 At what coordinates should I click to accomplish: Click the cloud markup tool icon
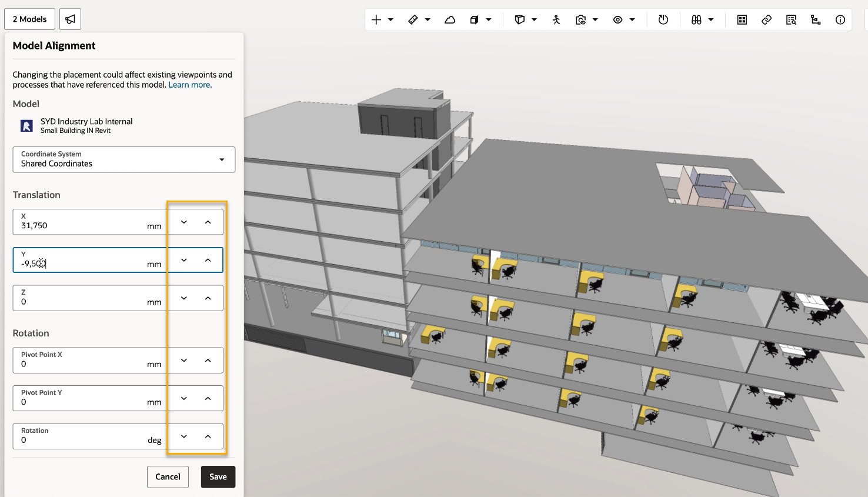[450, 20]
